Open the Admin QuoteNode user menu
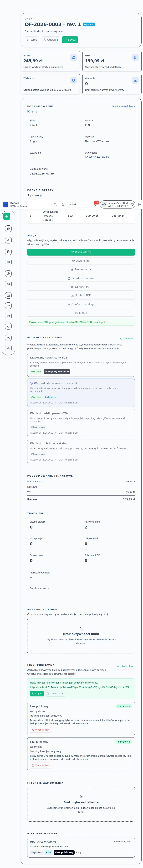This screenshot has width=143, height=868. click(118, 204)
